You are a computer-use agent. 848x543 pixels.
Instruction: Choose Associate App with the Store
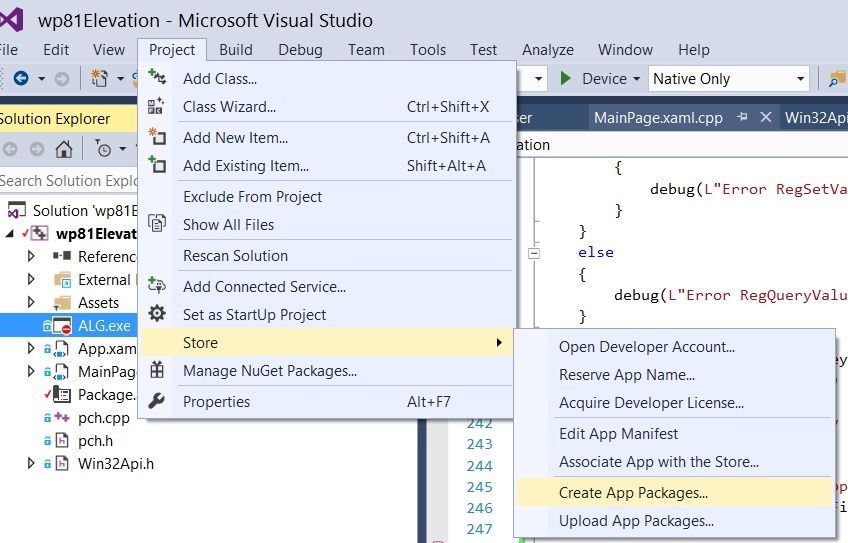click(673, 462)
